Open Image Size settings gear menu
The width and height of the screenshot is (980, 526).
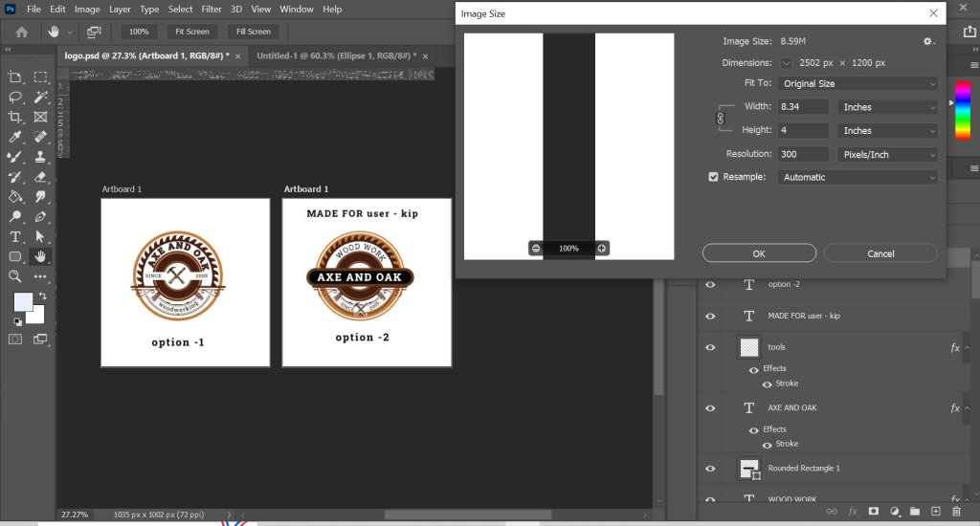[927, 41]
